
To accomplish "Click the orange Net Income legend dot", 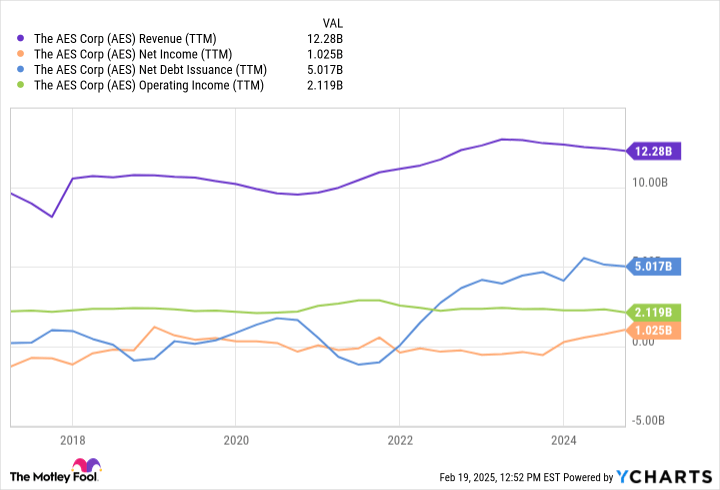I will pyautogui.click(x=20, y=54).
